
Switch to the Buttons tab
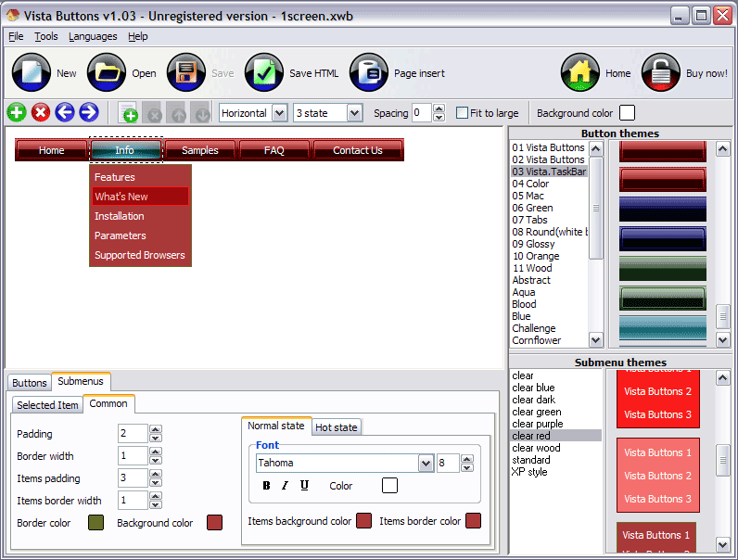29,383
